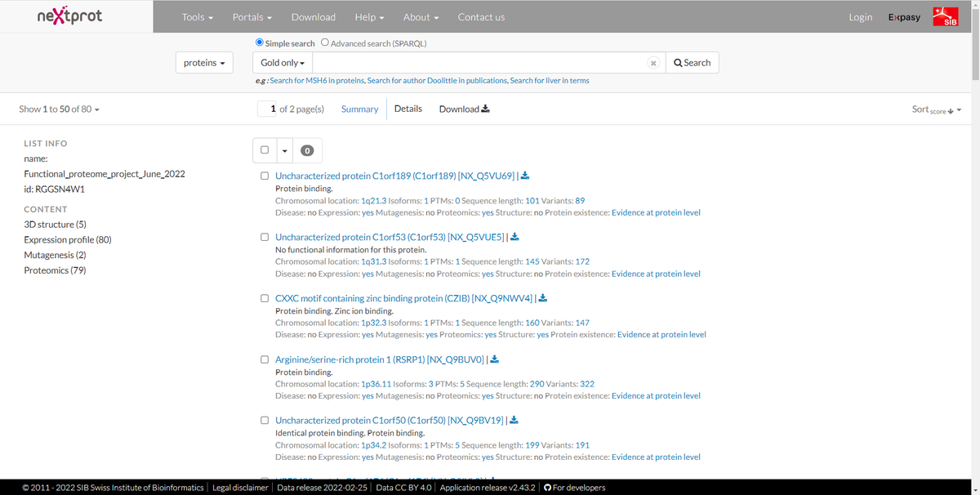Open 'Structure: yes' link for CZIB
The width and height of the screenshot is (980, 495).
coord(543,334)
